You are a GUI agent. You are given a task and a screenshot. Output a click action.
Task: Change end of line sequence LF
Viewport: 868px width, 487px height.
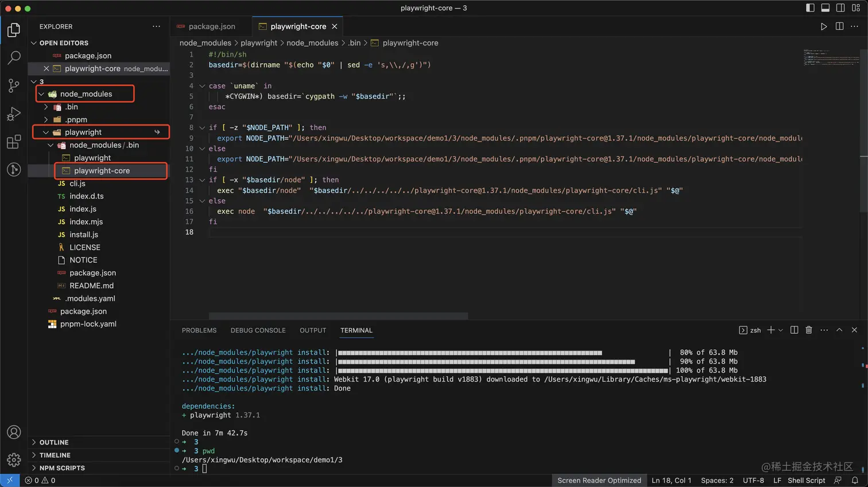777,481
